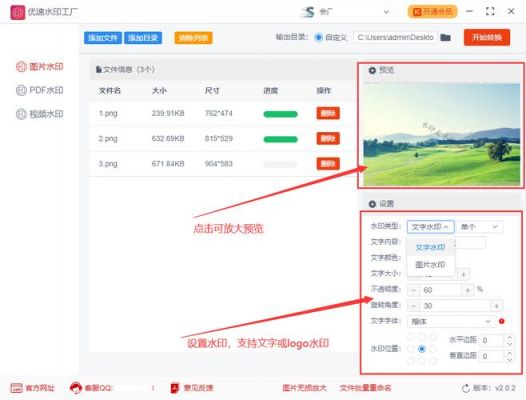526x400 pixels.
Task: Switch to 视频水印 in the sidebar
Action: [40, 114]
